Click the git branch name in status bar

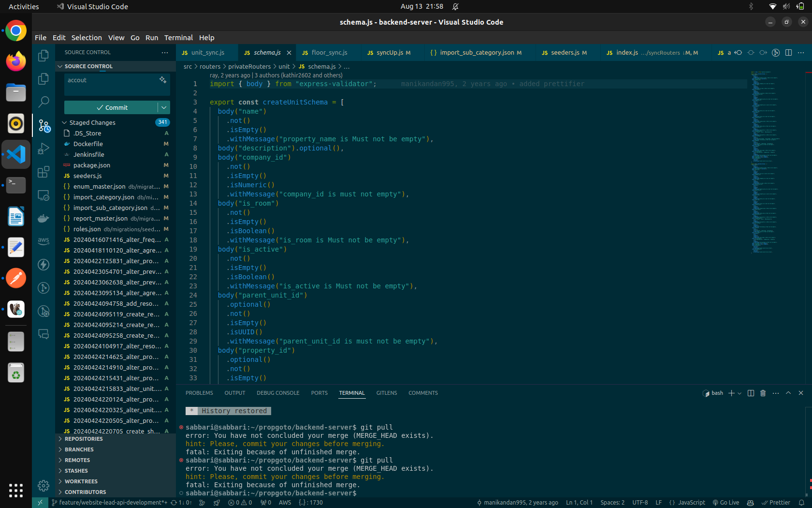point(112,503)
